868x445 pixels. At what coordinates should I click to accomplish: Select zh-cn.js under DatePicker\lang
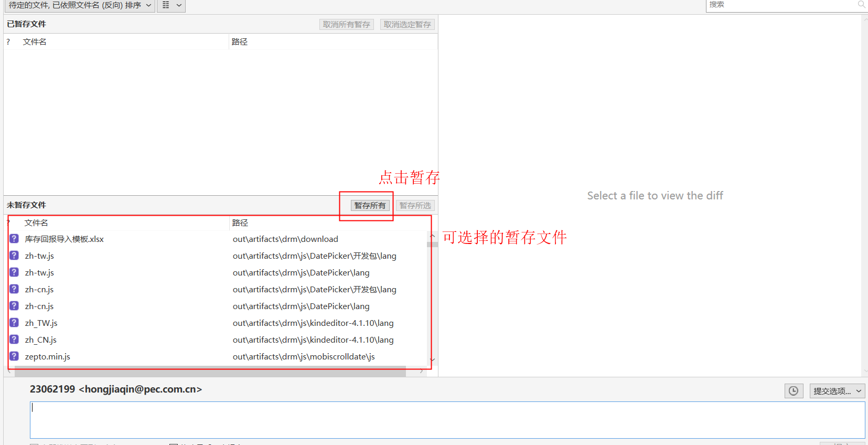point(39,306)
